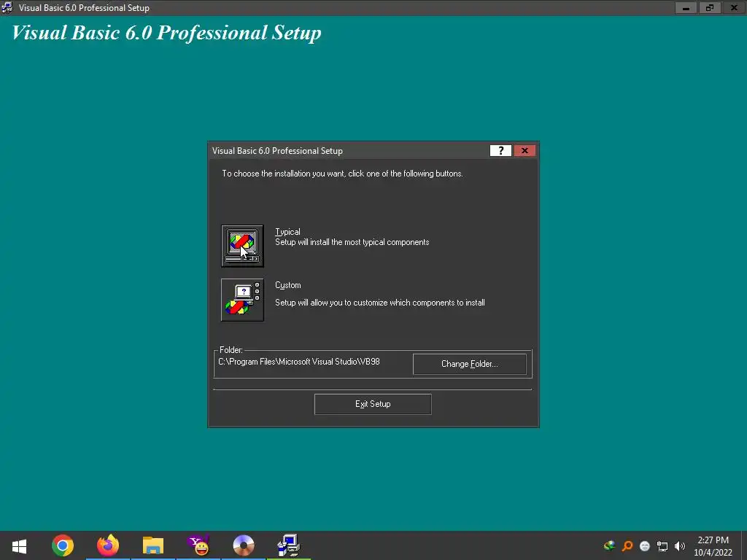747x560 pixels.
Task: Click the Exit Setup button
Action: pyautogui.click(x=373, y=404)
